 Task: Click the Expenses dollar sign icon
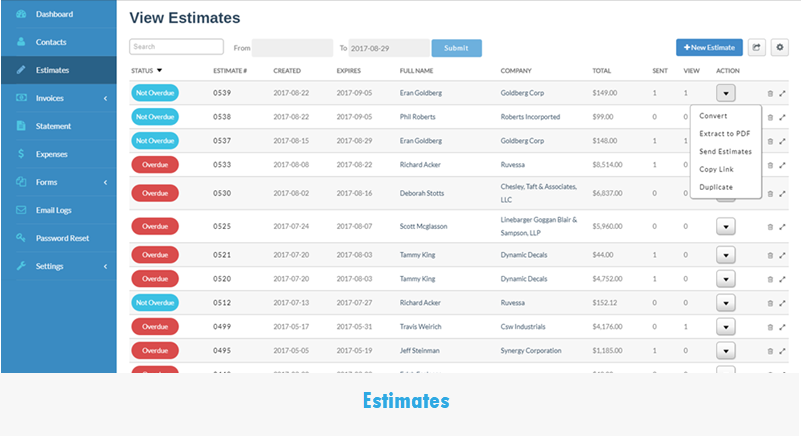click(21, 154)
